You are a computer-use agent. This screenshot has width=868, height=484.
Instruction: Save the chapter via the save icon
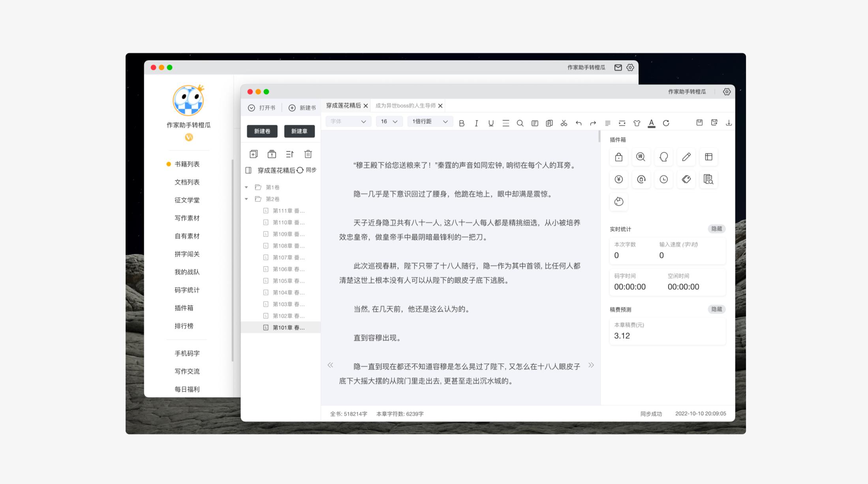pos(699,122)
